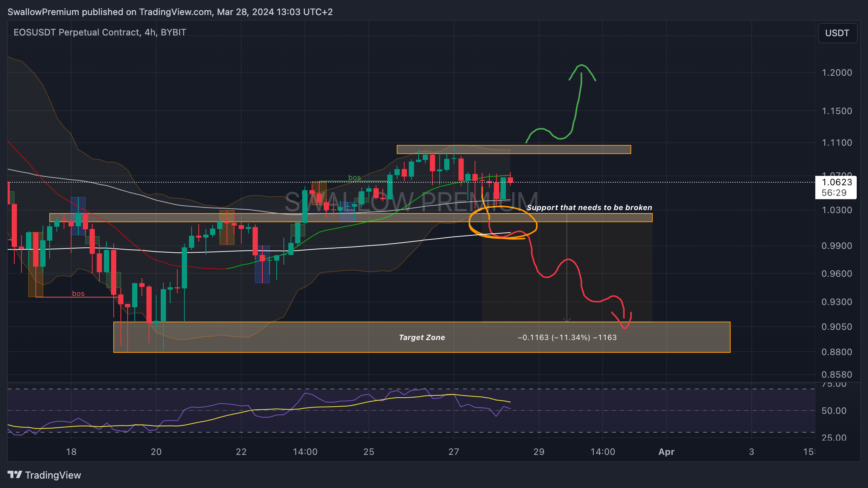
Task: Click the RSI 50.00 axis label
Action: pos(834,411)
